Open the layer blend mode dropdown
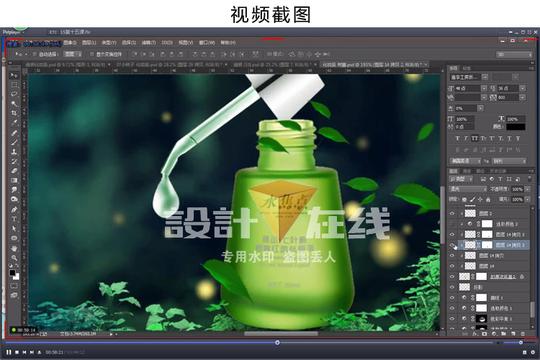Screen dimensions: 540x360 pos(468,189)
